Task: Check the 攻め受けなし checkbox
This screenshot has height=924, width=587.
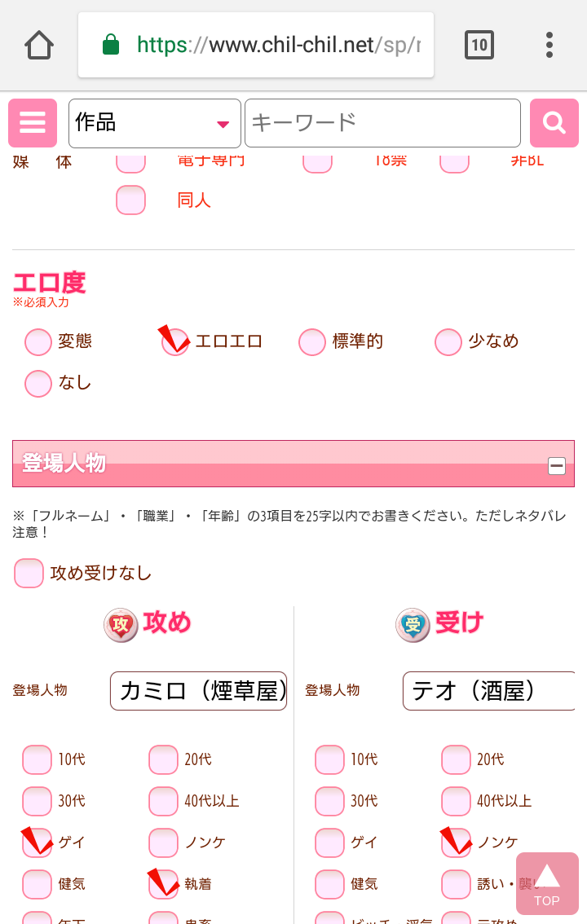Action: pyautogui.click(x=29, y=574)
